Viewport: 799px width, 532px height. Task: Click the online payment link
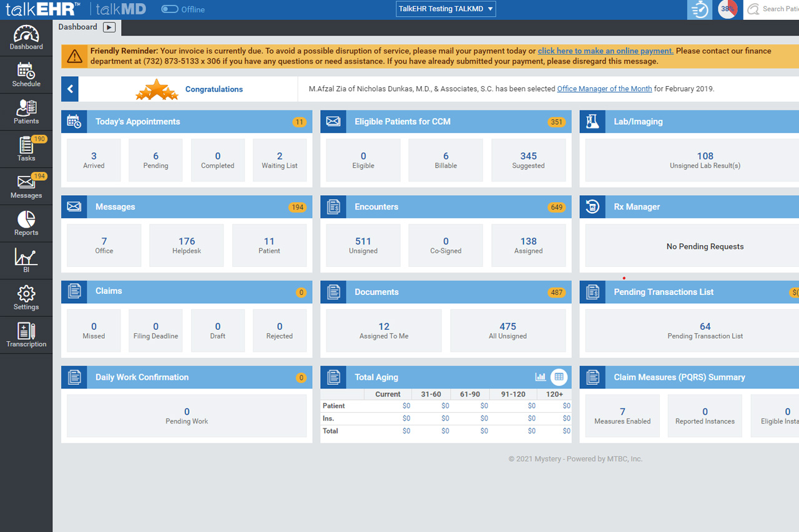click(605, 51)
